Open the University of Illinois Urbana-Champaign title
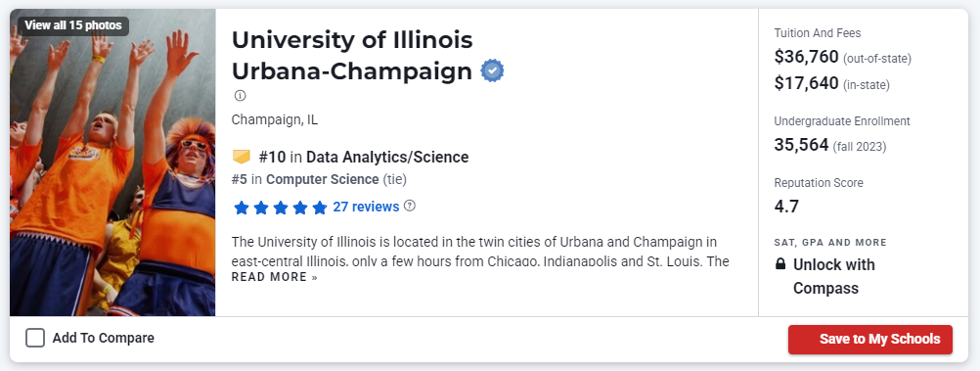 pos(352,56)
